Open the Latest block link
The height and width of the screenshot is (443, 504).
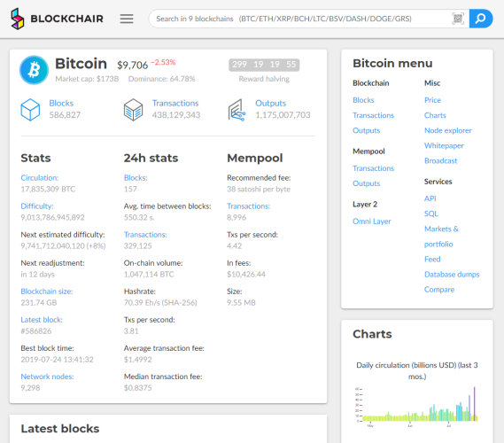(42, 320)
